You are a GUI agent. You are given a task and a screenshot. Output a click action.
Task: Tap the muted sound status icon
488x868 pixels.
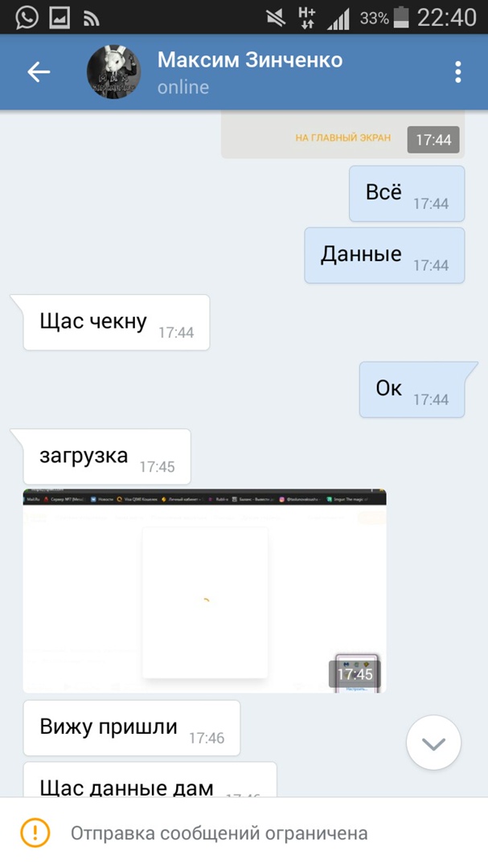point(275,18)
